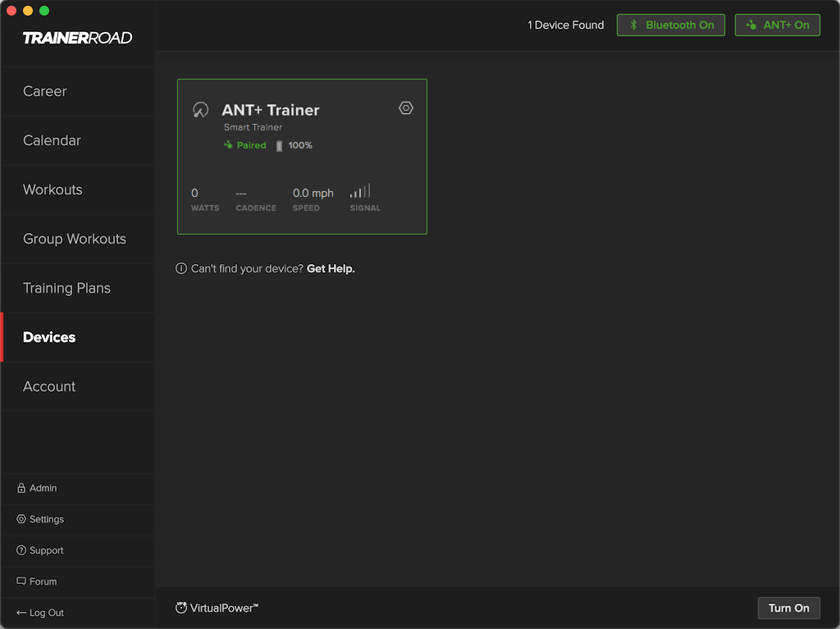Click the Settings gear icon in sidebar
Viewport: 840px width, 629px height.
(x=21, y=518)
